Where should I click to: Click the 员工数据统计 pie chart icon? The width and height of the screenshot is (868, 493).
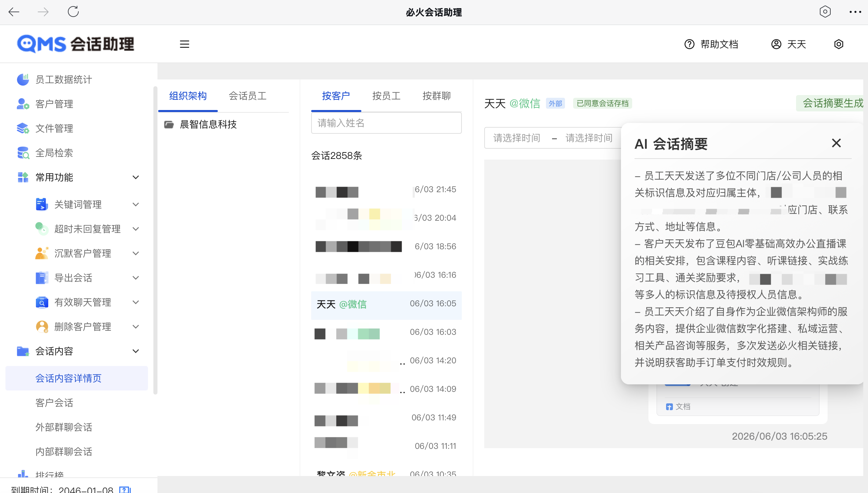click(x=23, y=79)
